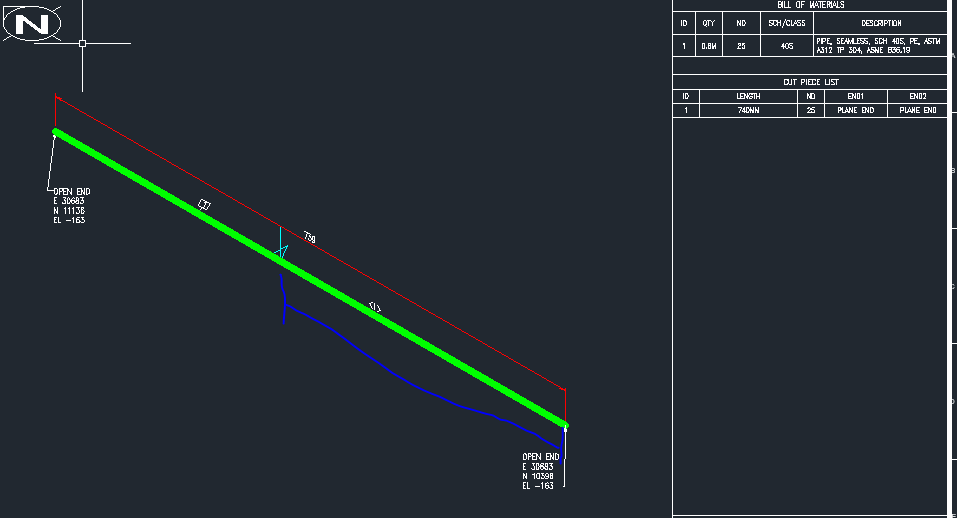The height and width of the screenshot is (518, 957).
Task: Click OPEN END label with N 10398
Action: point(541,456)
